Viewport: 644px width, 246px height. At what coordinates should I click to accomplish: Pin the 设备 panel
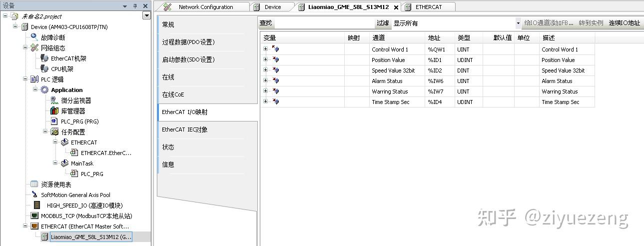coord(135,6)
